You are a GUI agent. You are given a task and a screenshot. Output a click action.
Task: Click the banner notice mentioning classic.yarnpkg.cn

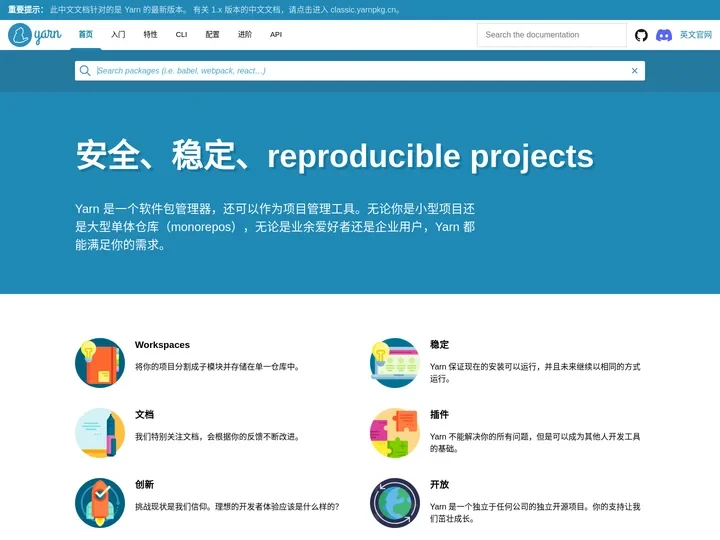click(x=225, y=10)
